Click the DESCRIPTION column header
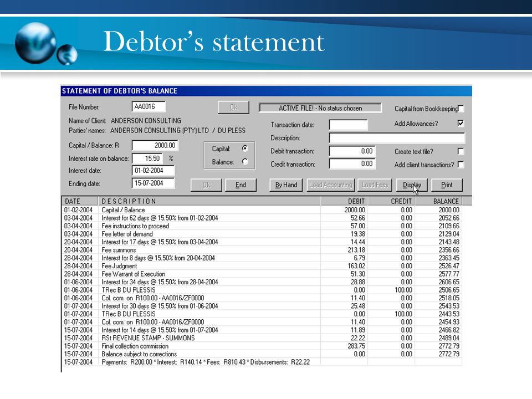532x399 pixels. pyautogui.click(x=209, y=201)
